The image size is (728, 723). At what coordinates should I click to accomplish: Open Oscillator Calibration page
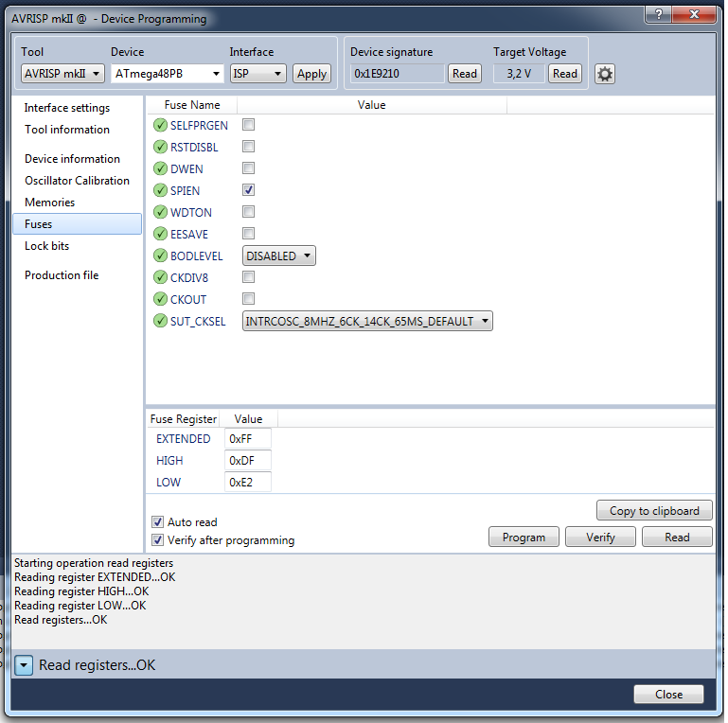click(77, 181)
